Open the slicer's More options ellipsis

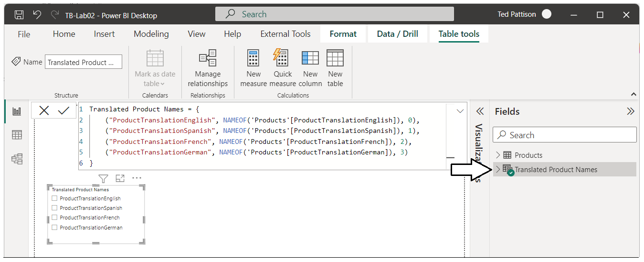(137, 178)
